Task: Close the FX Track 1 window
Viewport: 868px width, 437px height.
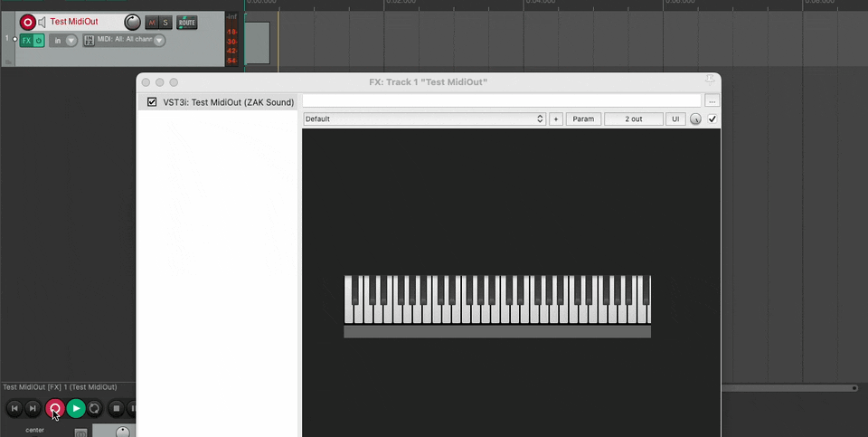Action: point(146,82)
